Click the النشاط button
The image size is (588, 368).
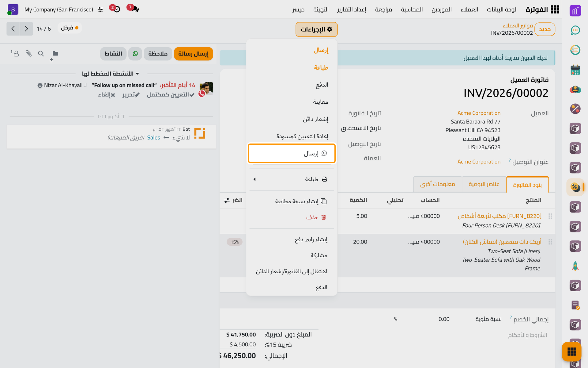pyautogui.click(x=113, y=54)
